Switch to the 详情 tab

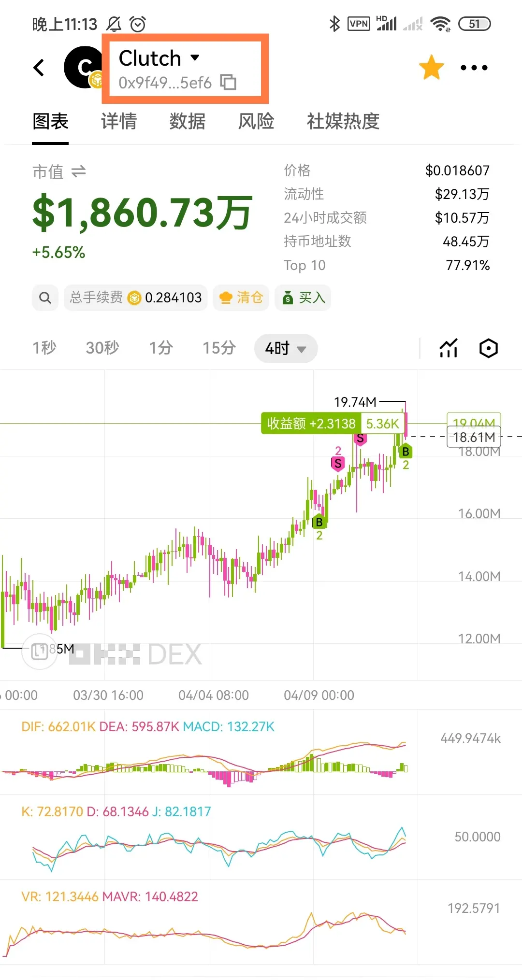[119, 121]
